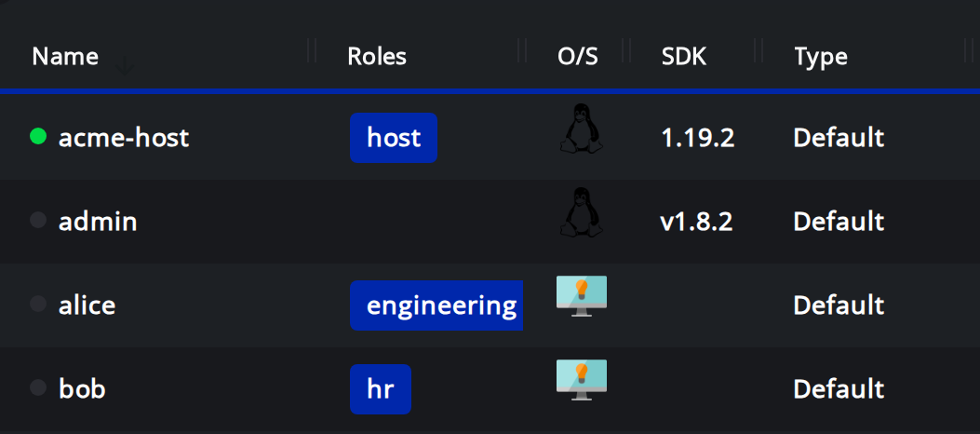
Task: Click the monitor OS icon for alice
Action: click(x=582, y=296)
